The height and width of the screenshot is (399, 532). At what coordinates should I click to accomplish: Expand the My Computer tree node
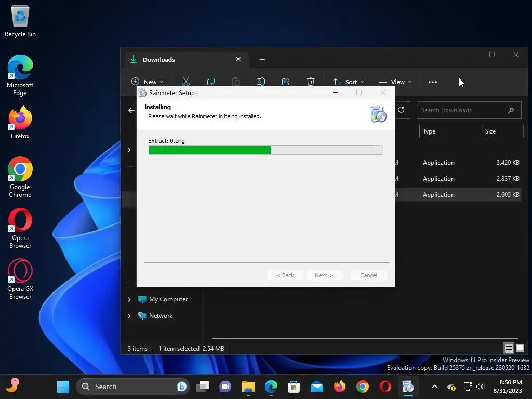pyautogui.click(x=129, y=299)
